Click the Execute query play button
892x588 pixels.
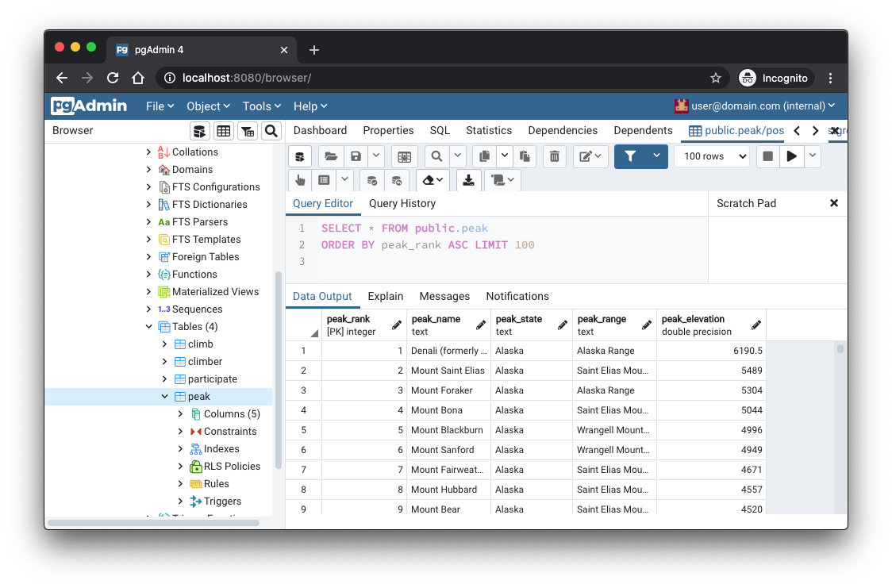(x=791, y=156)
